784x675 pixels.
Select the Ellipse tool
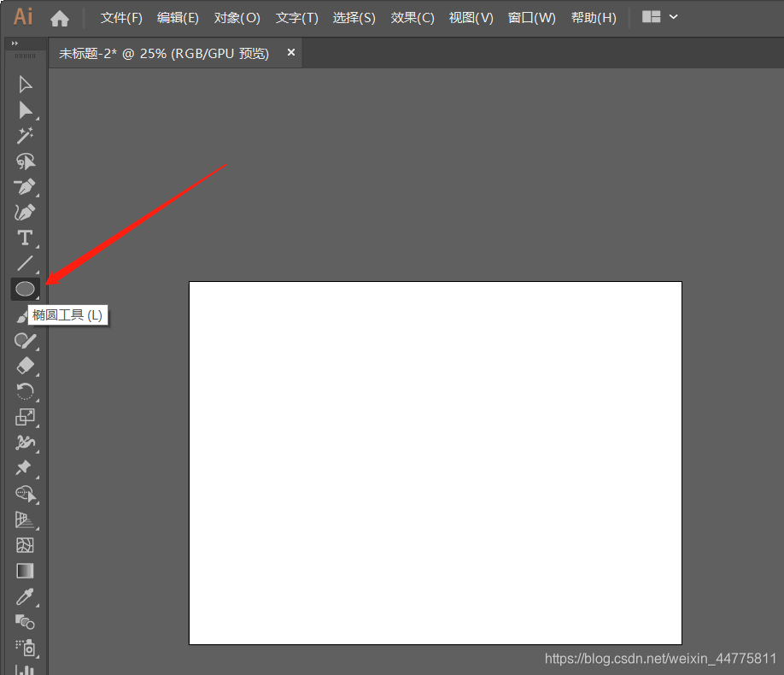(25, 289)
